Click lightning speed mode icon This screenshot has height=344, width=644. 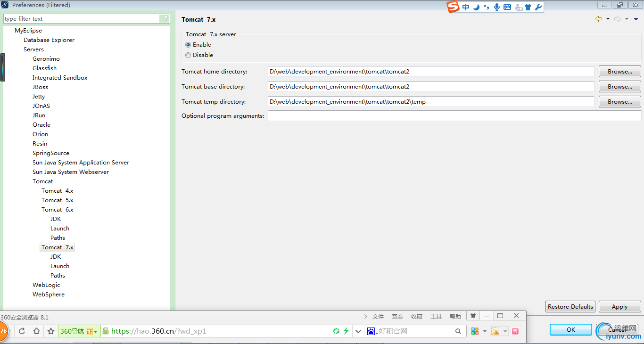click(x=346, y=331)
